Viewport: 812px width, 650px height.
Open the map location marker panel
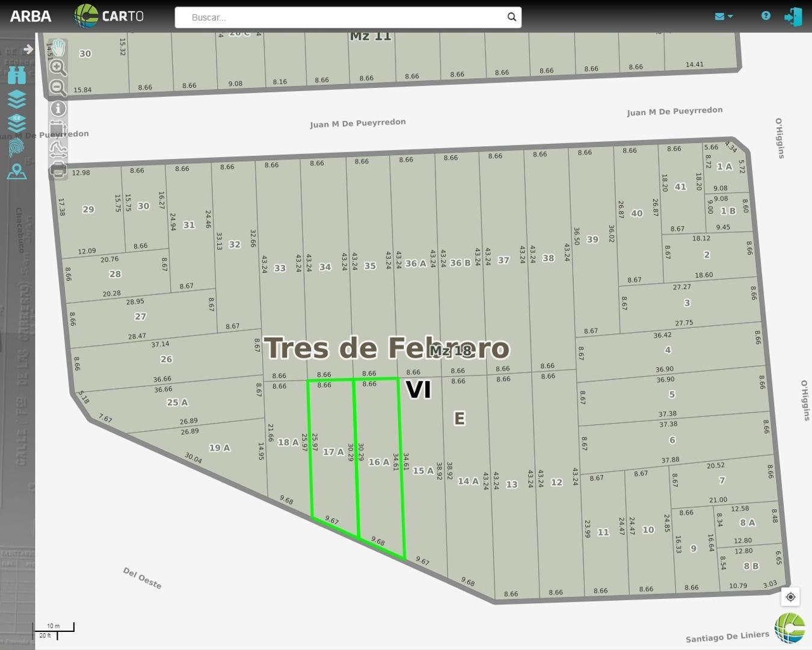(17, 172)
